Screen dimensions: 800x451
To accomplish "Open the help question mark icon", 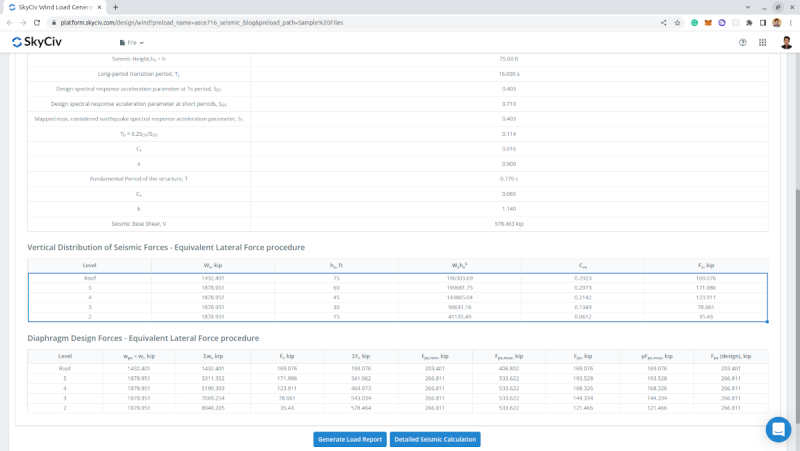I will click(742, 43).
